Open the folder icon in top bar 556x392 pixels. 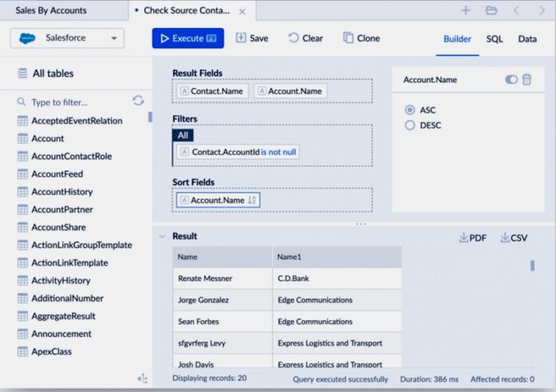click(x=491, y=10)
